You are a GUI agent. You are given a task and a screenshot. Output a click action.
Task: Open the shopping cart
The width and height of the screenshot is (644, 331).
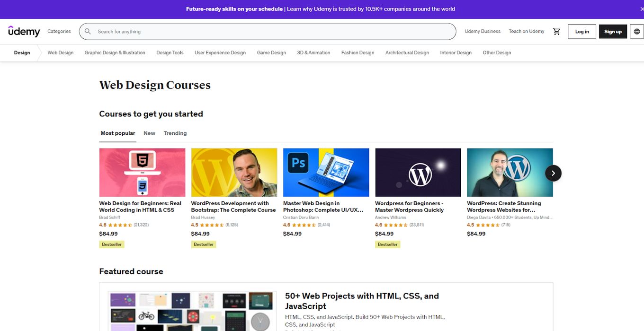556,32
